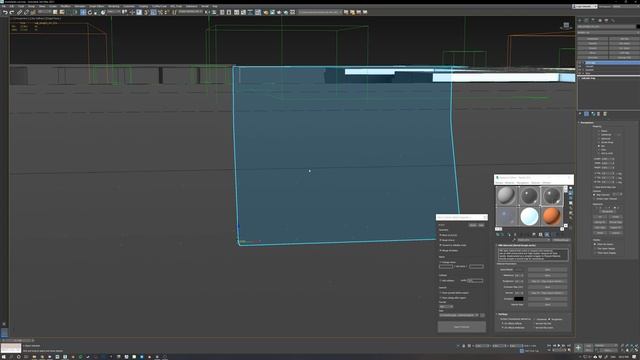Select the Spherical mapping radio button
Viewport: 640px width, 360px height.
tap(599, 138)
